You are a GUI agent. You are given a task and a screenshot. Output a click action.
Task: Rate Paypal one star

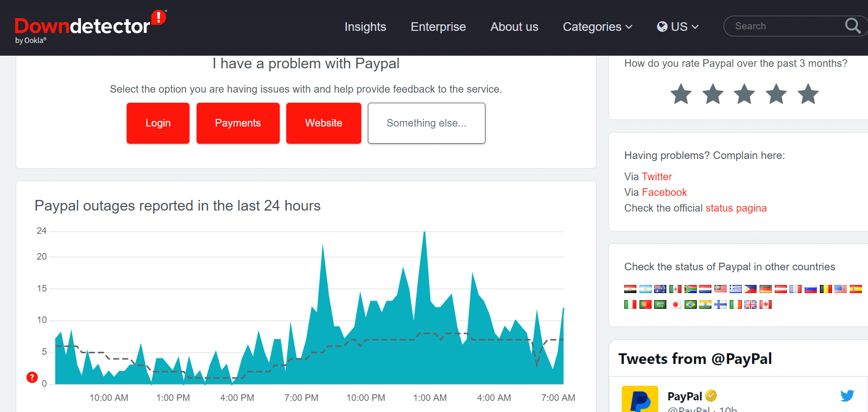pos(681,94)
